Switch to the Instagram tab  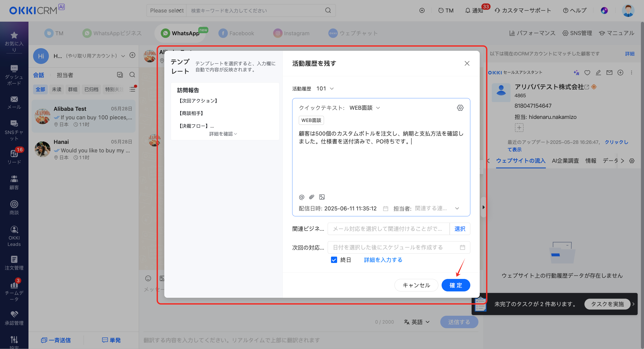(x=291, y=33)
